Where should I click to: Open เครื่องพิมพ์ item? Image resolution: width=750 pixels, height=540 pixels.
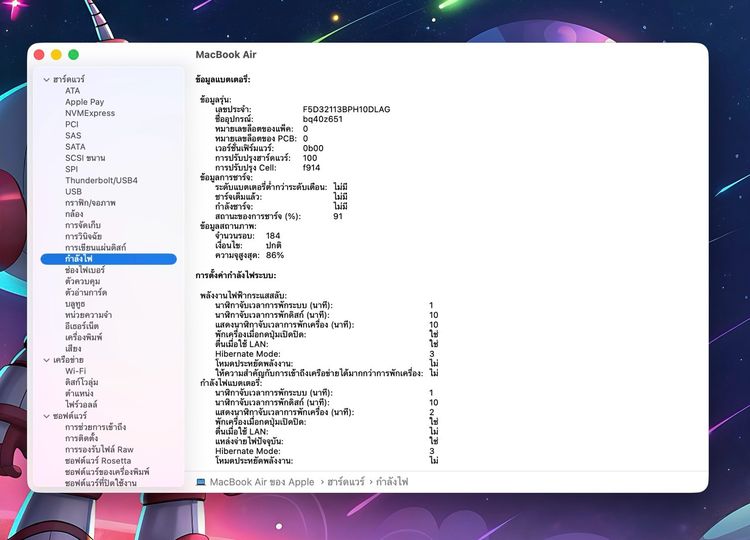pos(84,337)
